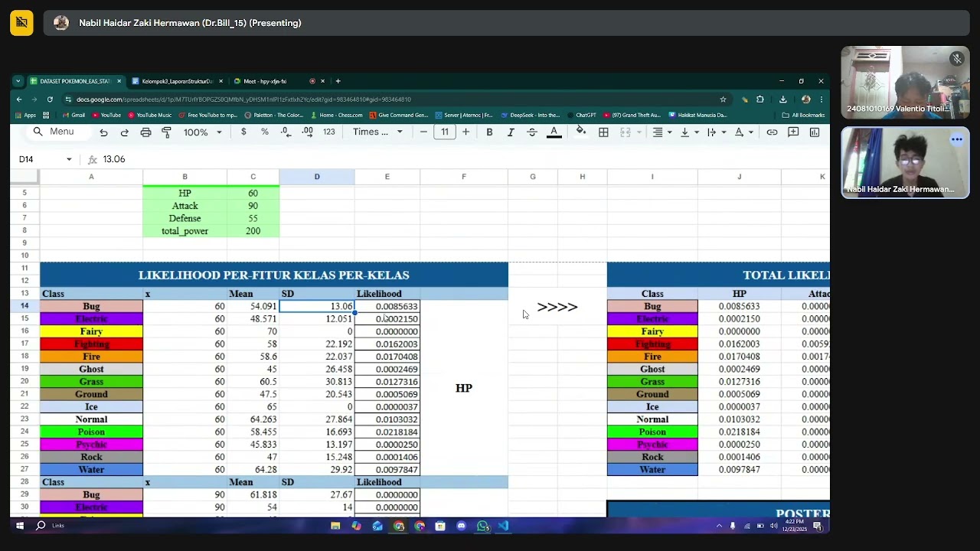980x551 pixels.
Task: Close the Meet browser tab
Action: 322,81
